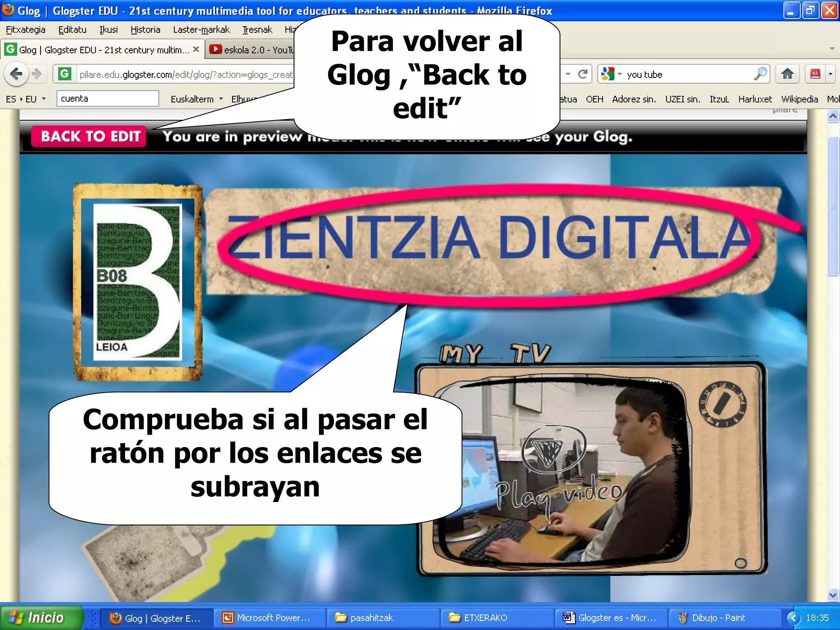840x630 pixels.
Task: Click the B08 Leioa logo image
Action: [x=138, y=283]
